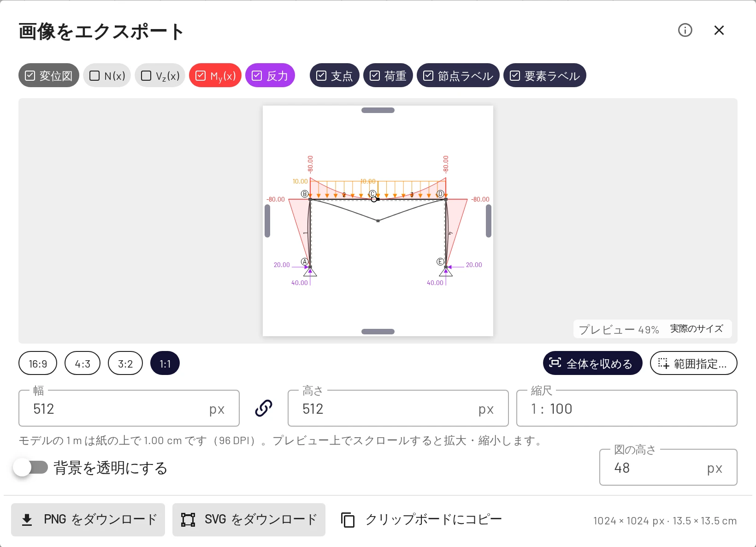
Task: Click クリップボードにコピー button
Action: click(x=421, y=520)
